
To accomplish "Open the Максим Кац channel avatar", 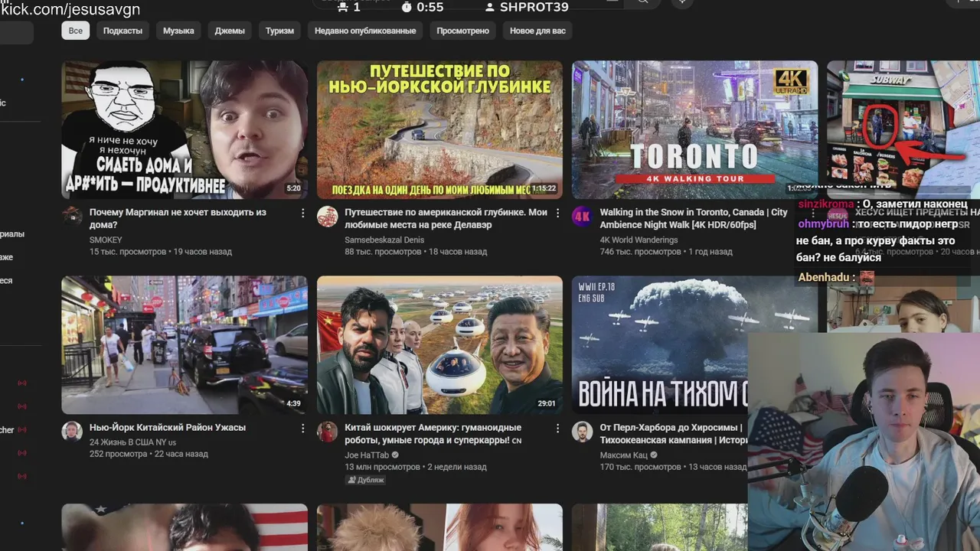I will [x=583, y=431].
